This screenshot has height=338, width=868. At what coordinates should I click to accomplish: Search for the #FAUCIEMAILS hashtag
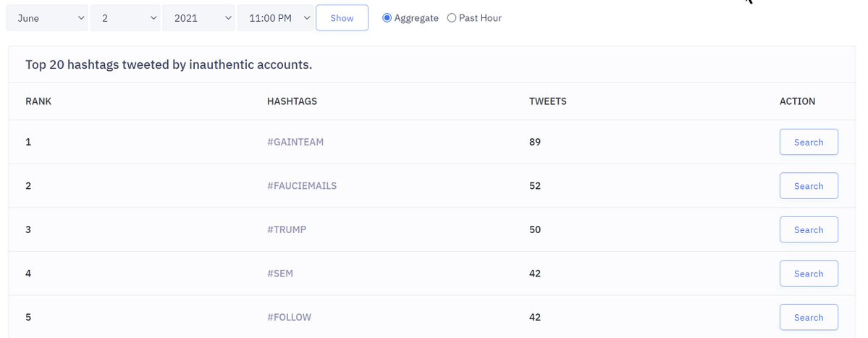(809, 186)
